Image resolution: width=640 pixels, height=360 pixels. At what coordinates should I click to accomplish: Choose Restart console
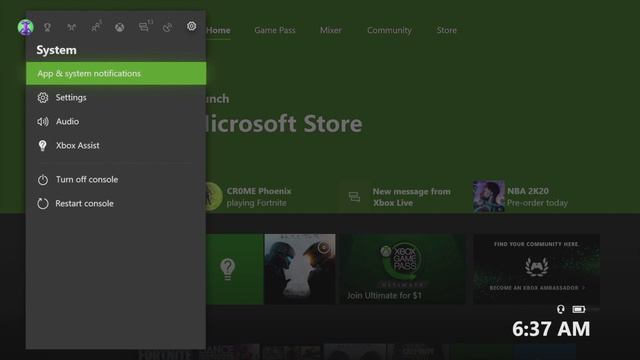[x=116, y=204]
